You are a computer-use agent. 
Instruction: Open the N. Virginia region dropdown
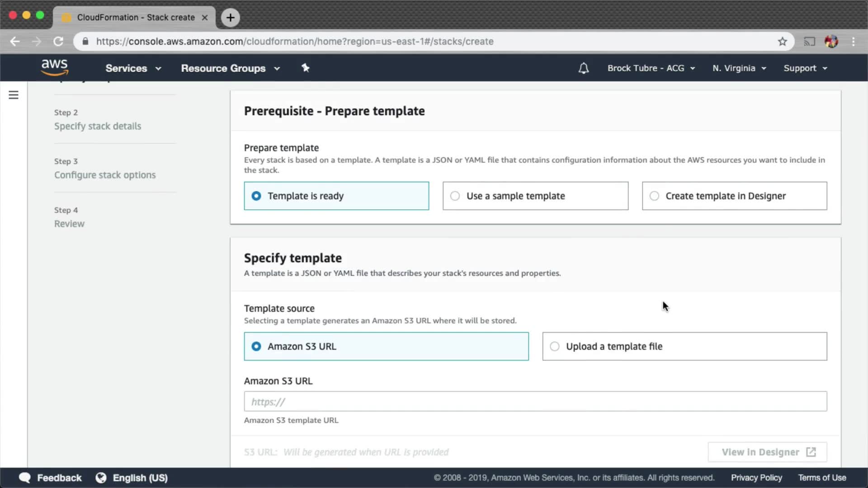click(739, 68)
